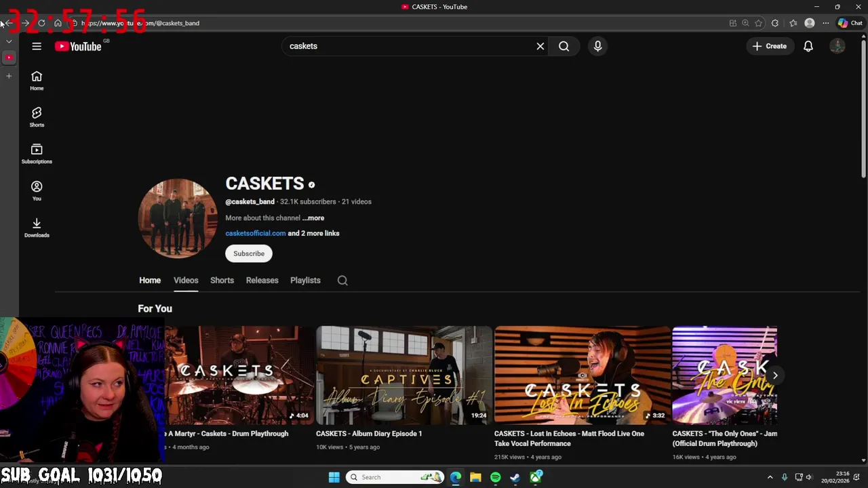This screenshot has height=488, width=868.
Task: Open the YouTube hamburger guide menu
Action: pyautogui.click(x=37, y=46)
